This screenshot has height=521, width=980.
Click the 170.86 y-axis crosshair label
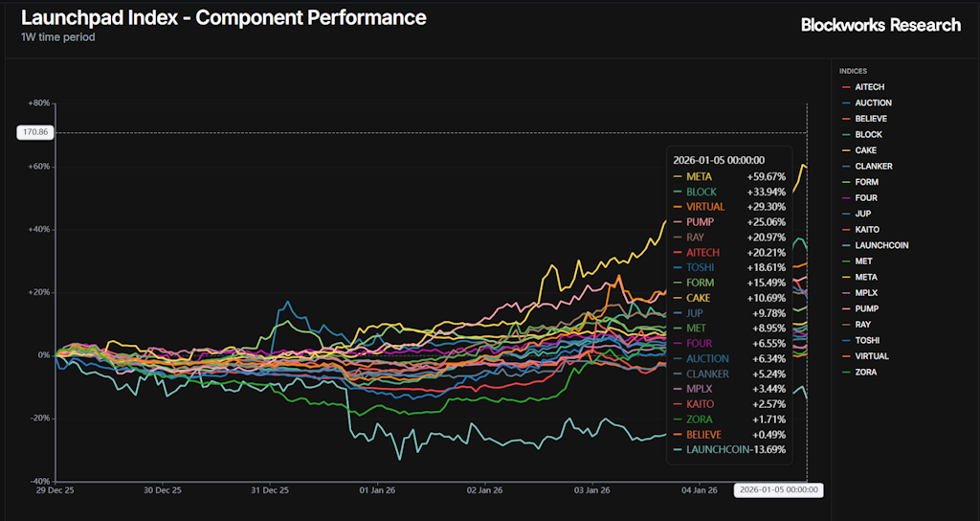tap(34, 132)
